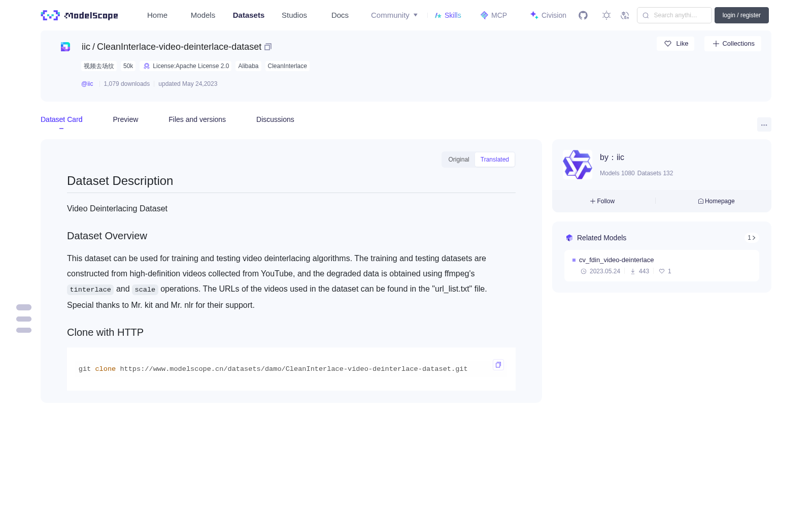Toggle the light/dark theme sun icon
Screen dimensions: 812x508
coord(606,15)
